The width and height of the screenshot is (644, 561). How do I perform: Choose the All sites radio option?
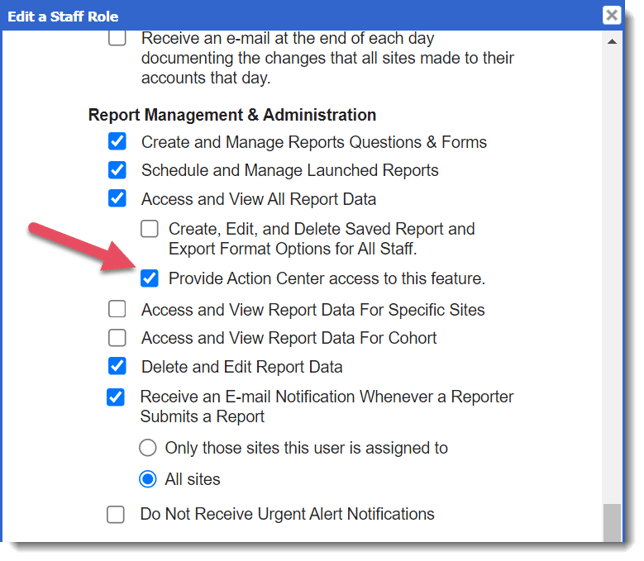tap(148, 479)
